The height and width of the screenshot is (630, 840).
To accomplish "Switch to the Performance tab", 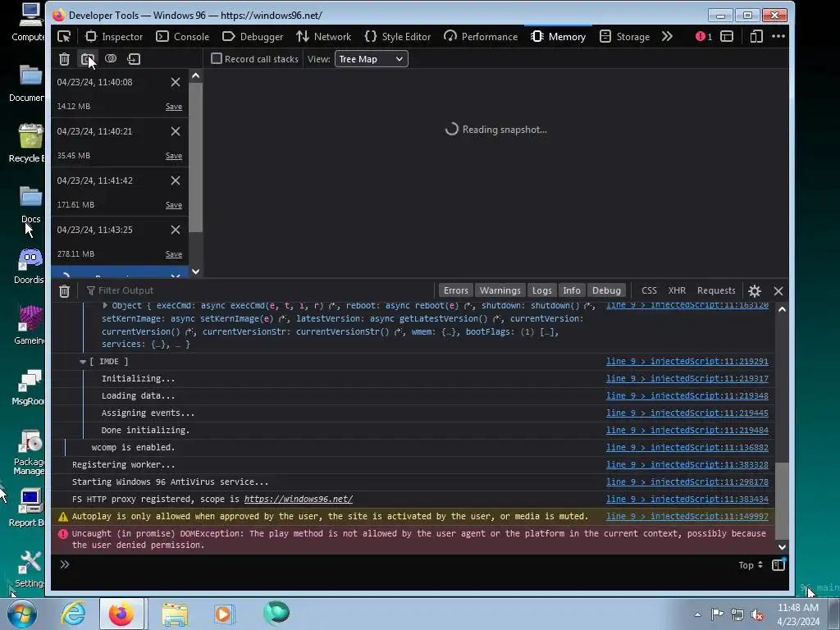I will [x=481, y=36].
